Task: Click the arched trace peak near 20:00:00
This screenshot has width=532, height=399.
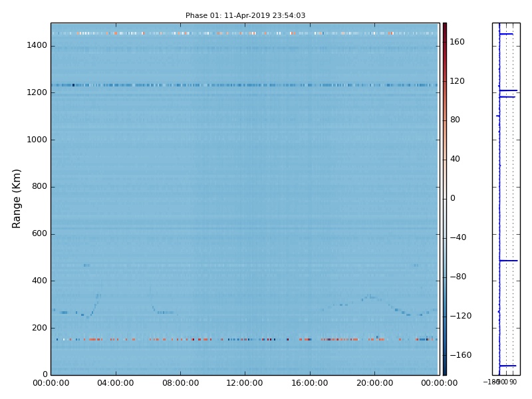Action: pyautogui.click(x=370, y=297)
